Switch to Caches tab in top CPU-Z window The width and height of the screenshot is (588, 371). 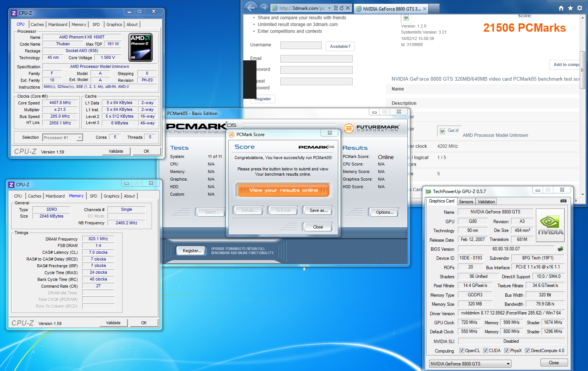37,25
